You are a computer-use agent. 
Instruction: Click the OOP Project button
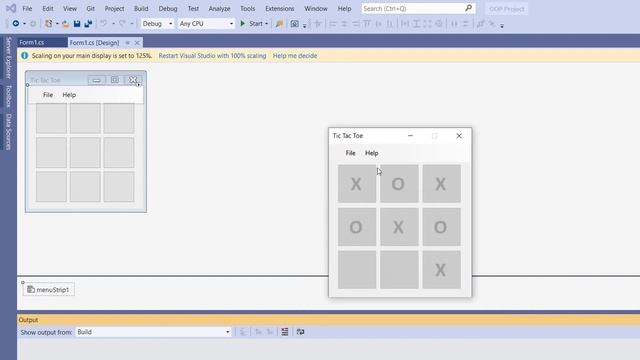tap(507, 9)
